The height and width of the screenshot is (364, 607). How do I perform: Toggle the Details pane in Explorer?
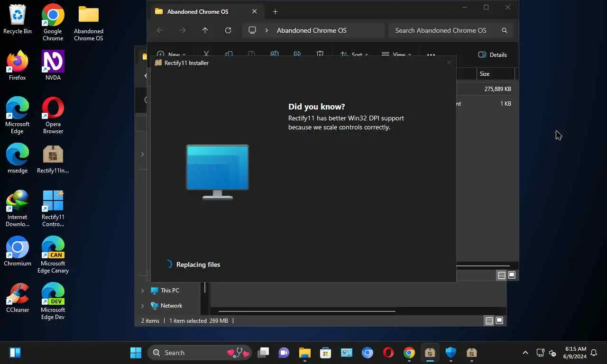pos(493,55)
